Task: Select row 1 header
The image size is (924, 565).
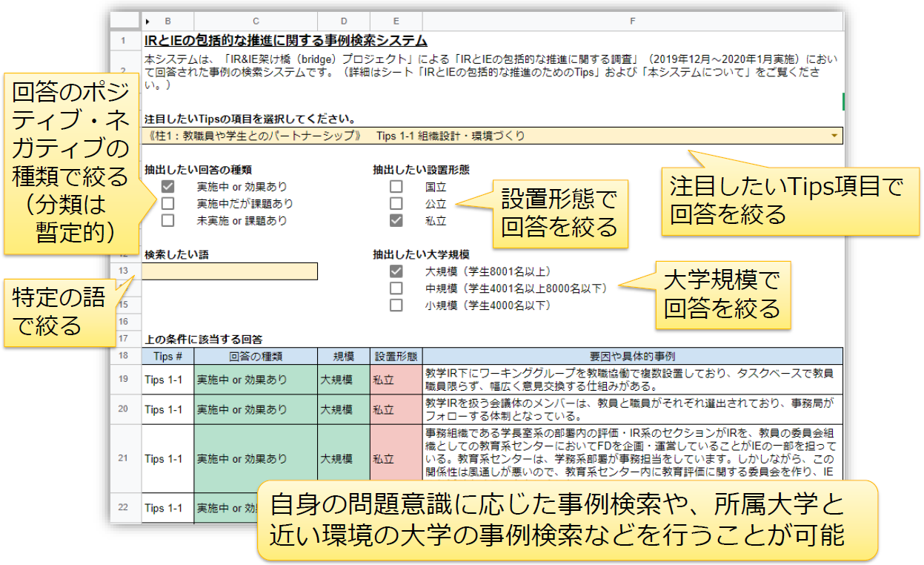Action: pos(124,40)
